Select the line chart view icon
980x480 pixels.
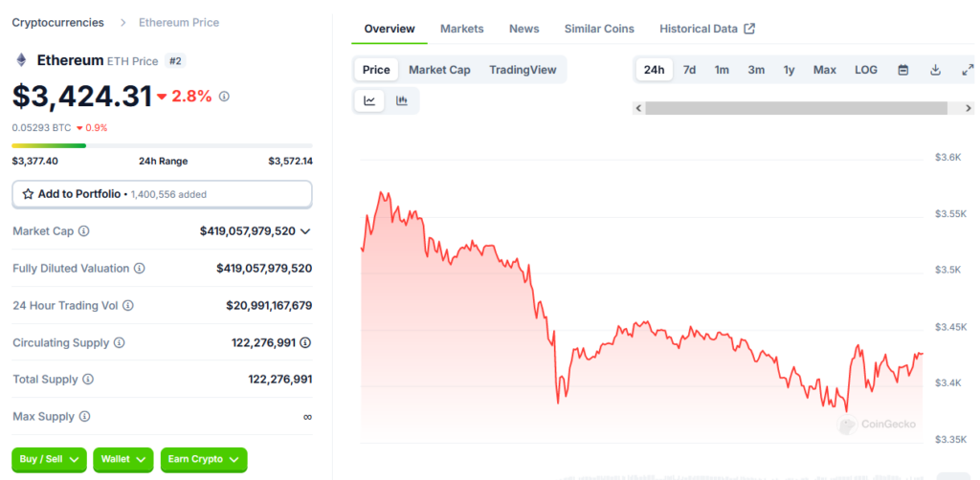coord(369,101)
